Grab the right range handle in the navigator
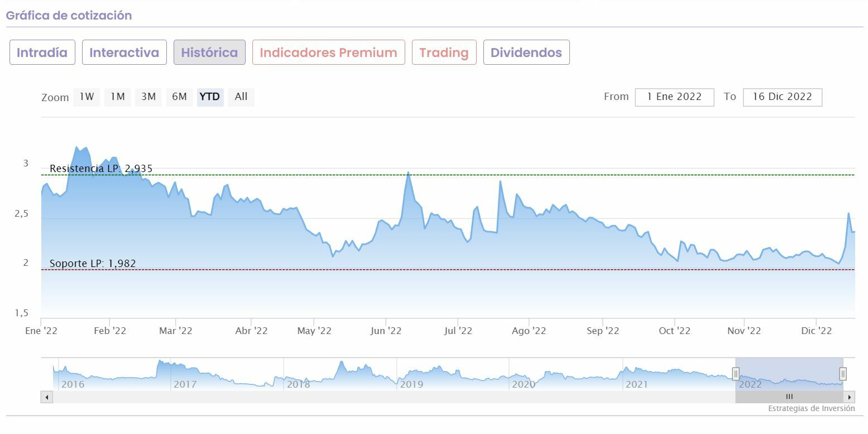This screenshot has height=434, width=868. [843, 374]
